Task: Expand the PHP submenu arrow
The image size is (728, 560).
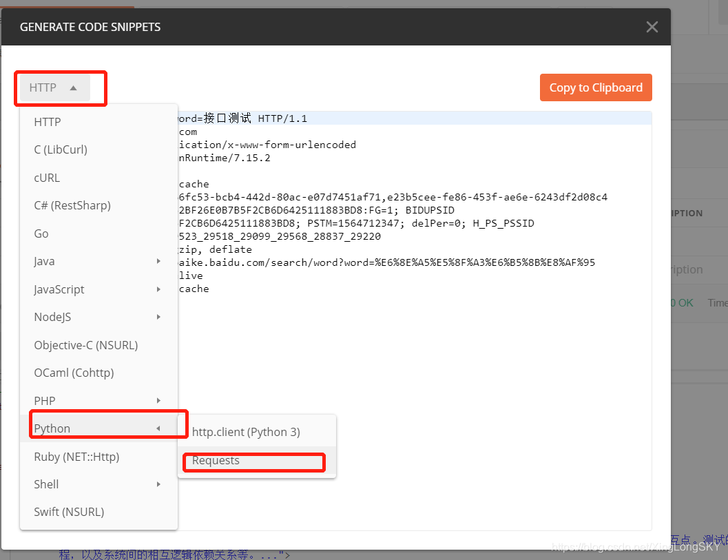Action: tap(158, 400)
